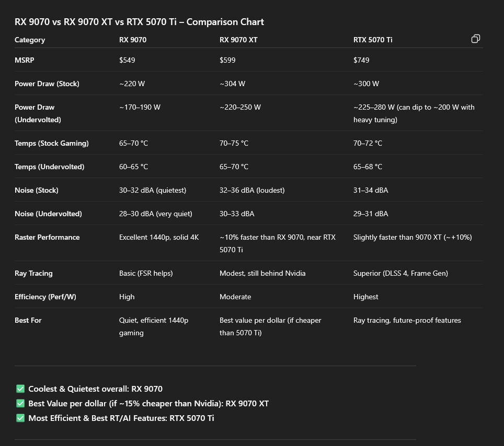
Task: Copy the comparison table via copy icon
Action: (x=475, y=39)
